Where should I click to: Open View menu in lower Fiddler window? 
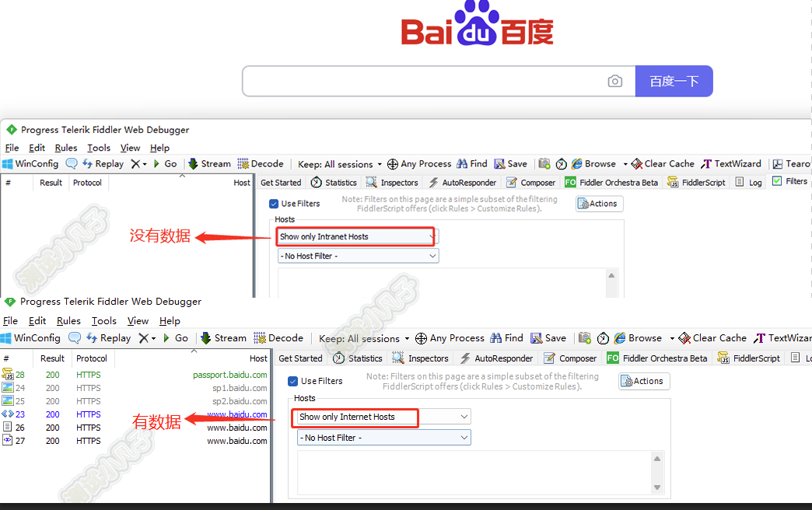click(138, 320)
